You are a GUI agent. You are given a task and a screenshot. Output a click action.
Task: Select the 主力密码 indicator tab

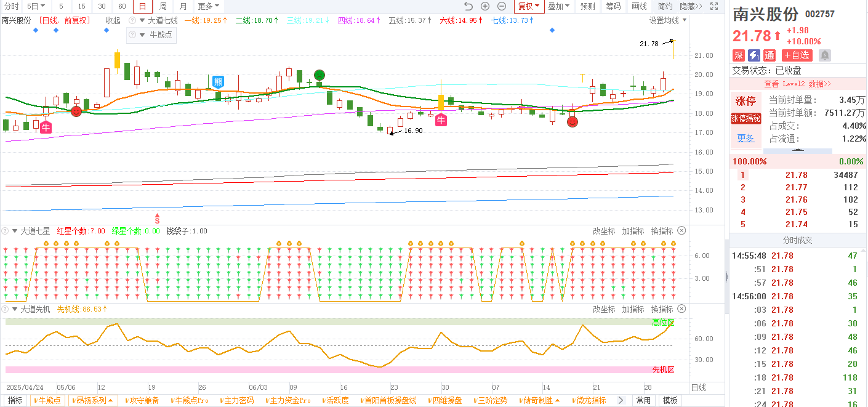[236, 400]
